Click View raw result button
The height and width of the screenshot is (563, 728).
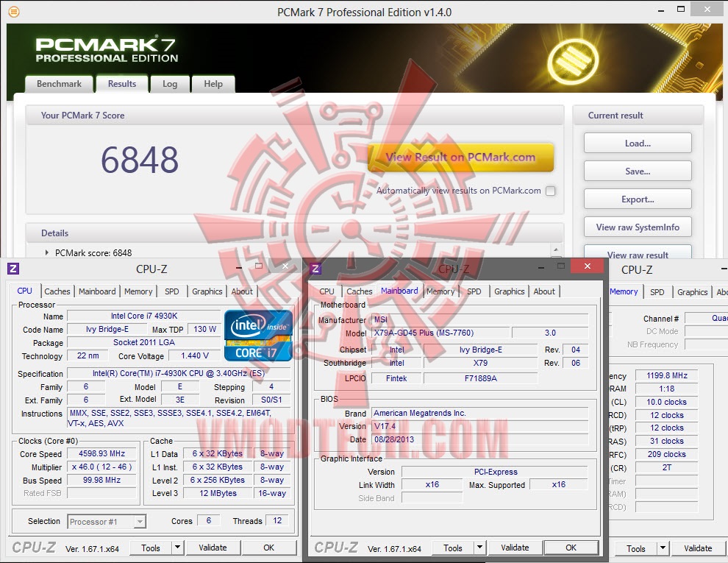coord(638,252)
